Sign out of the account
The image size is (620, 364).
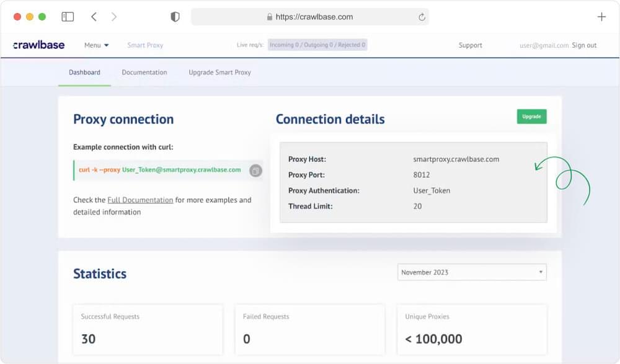pos(583,45)
